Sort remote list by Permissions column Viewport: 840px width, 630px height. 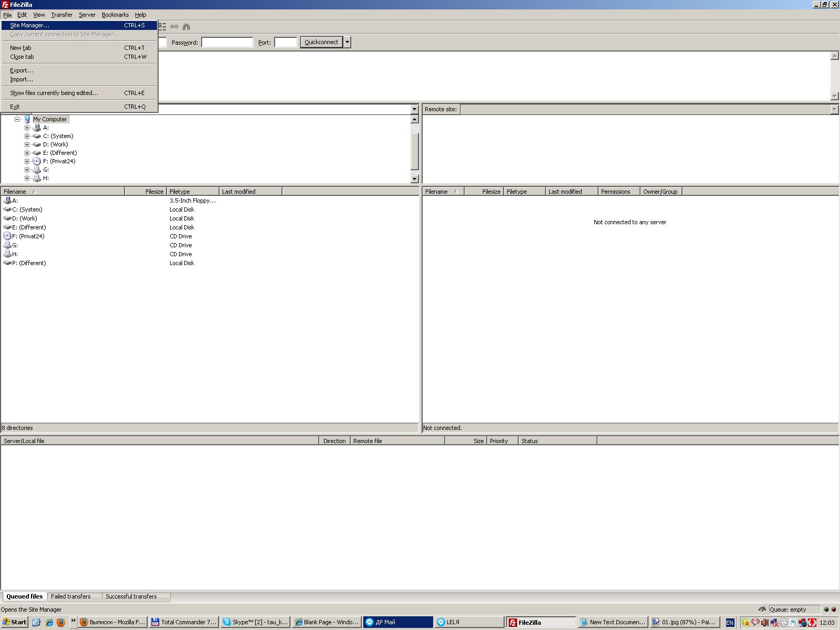coord(619,192)
